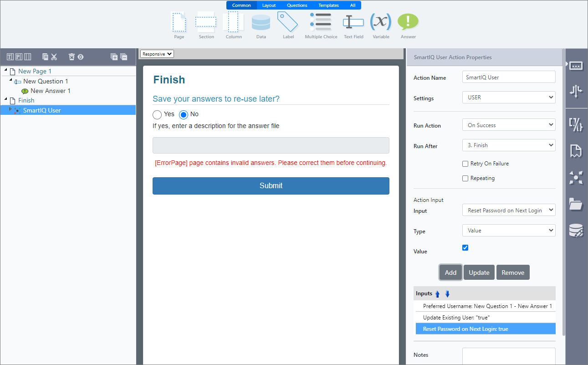The image size is (588, 365).
Task: Click the P view icon in tree toolbar
Action: [x=19, y=57]
